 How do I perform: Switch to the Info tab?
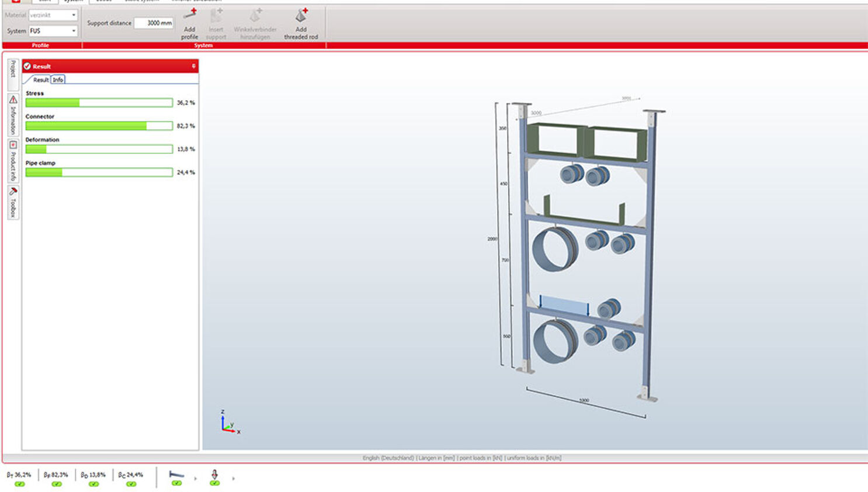point(57,79)
